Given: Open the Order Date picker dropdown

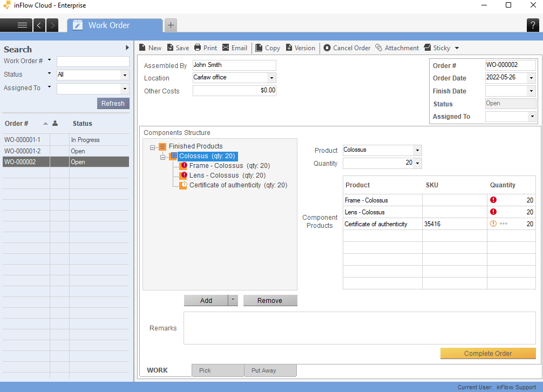Looking at the screenshot, I should pyautogui.click(x=531, y=78).
